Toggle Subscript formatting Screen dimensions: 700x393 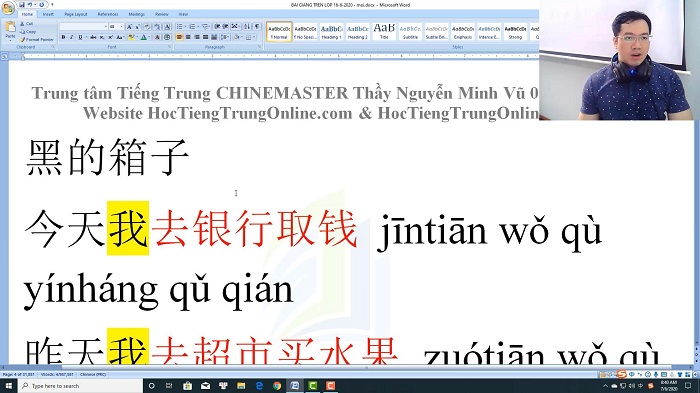point(102,37)
